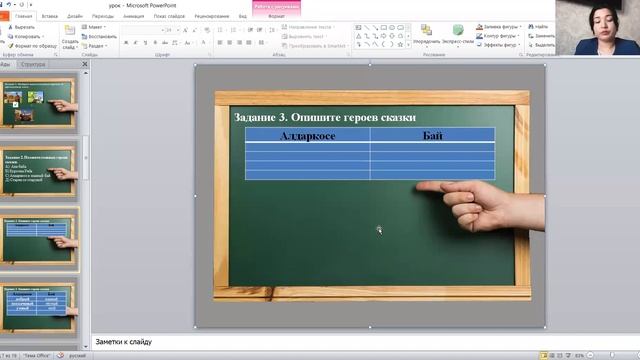Close the slides thumbnail pane
Image resolution: width=640 pixels, height=360 pixels.
pos(84,64)
